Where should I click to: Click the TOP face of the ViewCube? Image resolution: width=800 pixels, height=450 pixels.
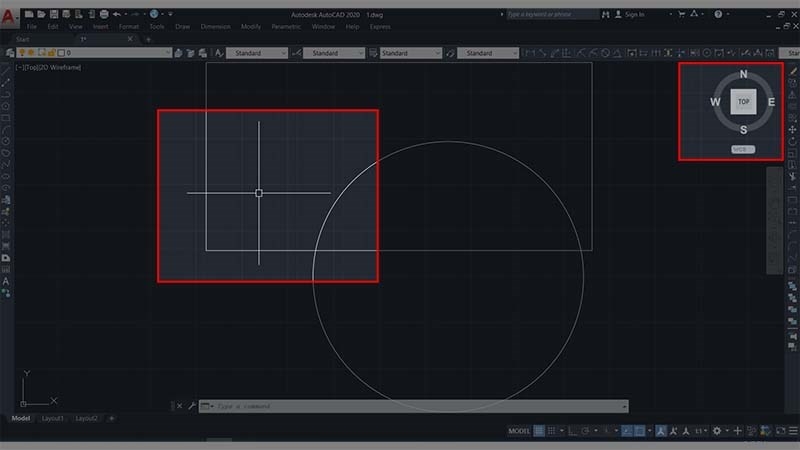(x=743, y=102)
